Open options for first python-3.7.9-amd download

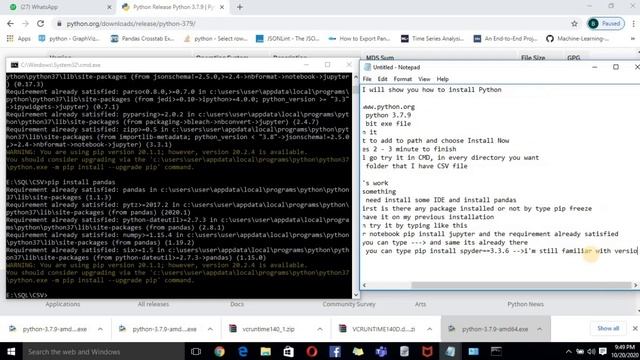(100, 329)
